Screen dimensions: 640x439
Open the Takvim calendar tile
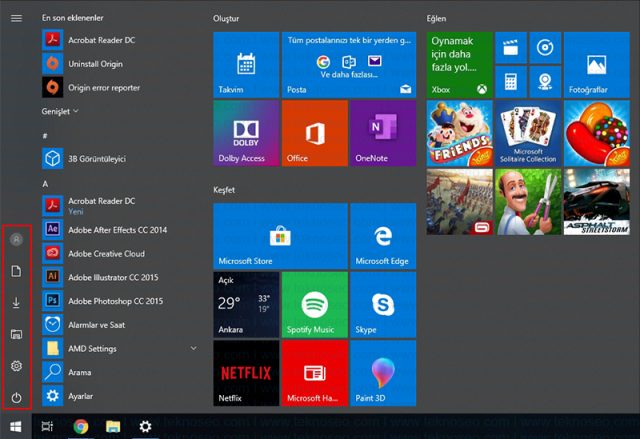point(246,65)
